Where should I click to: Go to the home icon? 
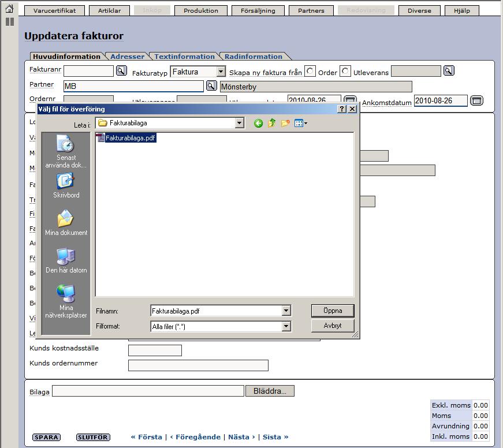(x=10, y=9)
